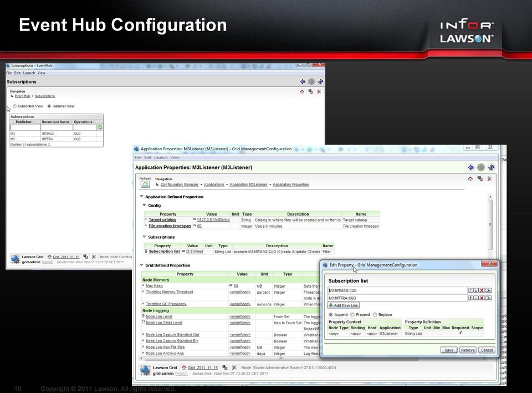Collapse Application Defined Properties section
Viewport: 532px width, 393px height.
(141, 196)
